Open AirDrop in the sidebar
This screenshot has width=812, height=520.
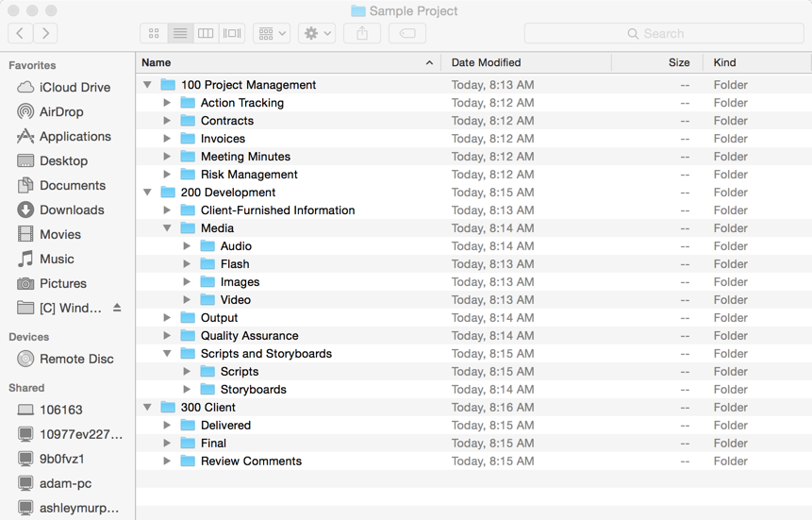pos(50,111)
